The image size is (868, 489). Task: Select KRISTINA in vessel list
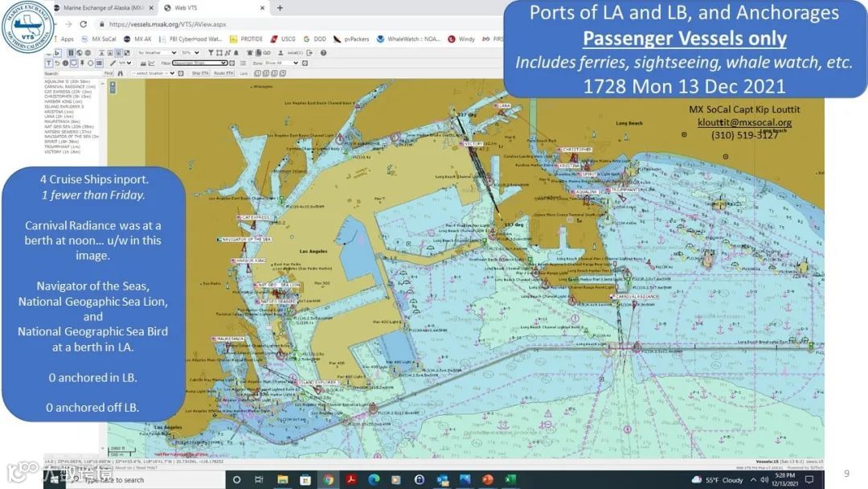tap(59, 111)
